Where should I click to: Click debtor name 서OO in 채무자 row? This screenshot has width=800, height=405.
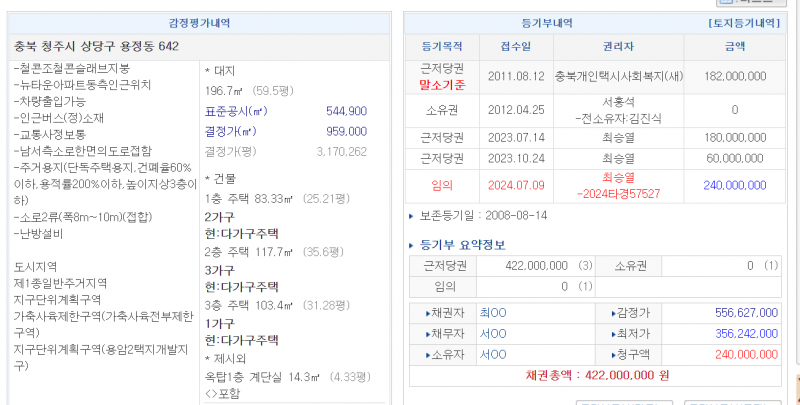[x=493, y=334]
